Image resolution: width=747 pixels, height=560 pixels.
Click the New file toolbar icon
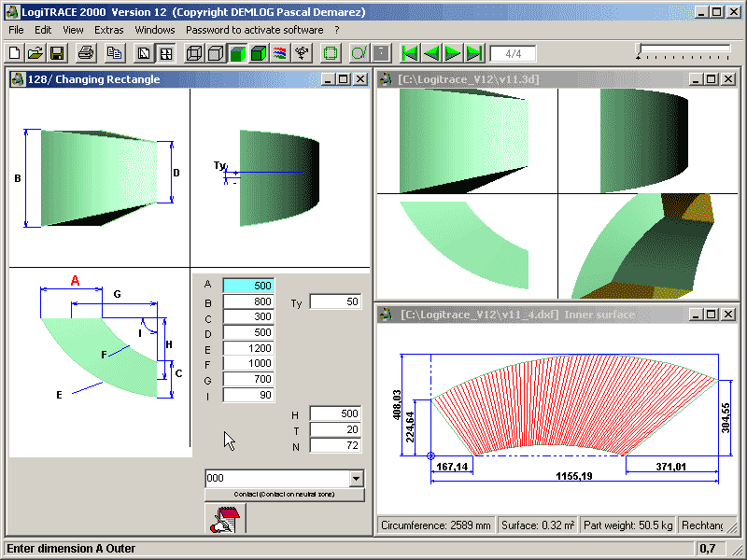coord(15,53)
